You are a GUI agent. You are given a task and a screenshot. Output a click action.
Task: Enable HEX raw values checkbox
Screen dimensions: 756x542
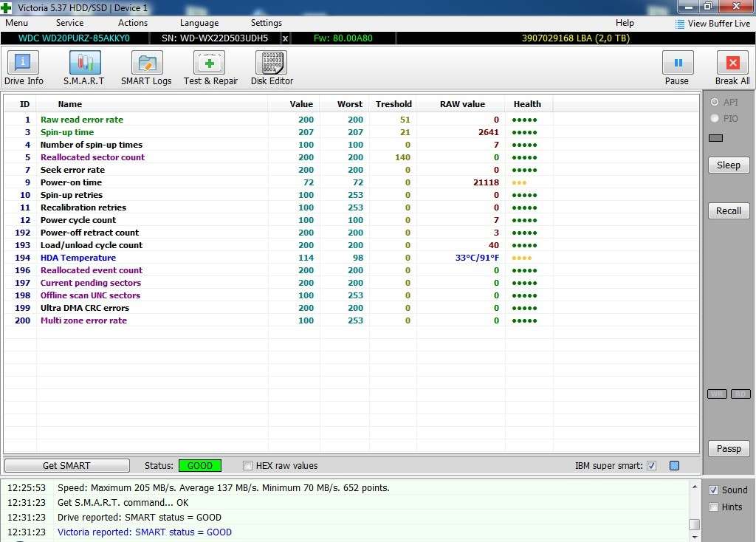(248, 466)
